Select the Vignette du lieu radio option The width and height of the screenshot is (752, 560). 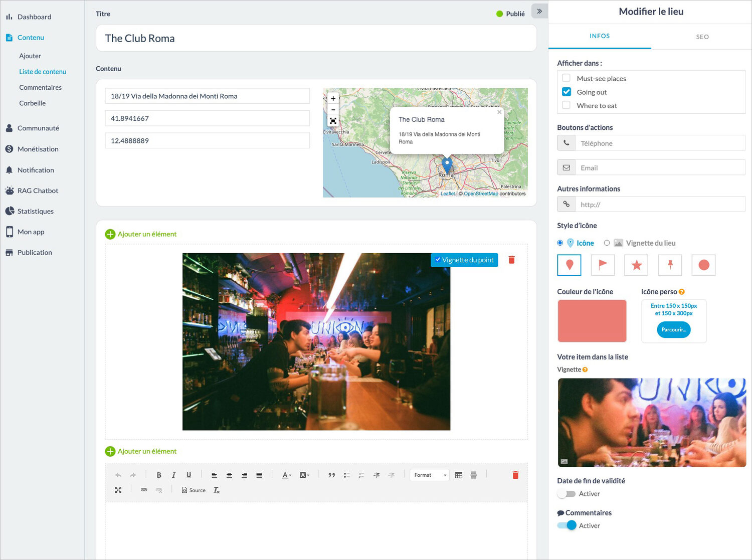607,243
